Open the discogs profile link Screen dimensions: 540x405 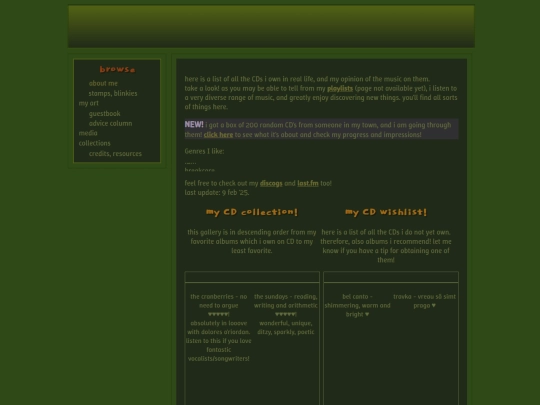271,183
